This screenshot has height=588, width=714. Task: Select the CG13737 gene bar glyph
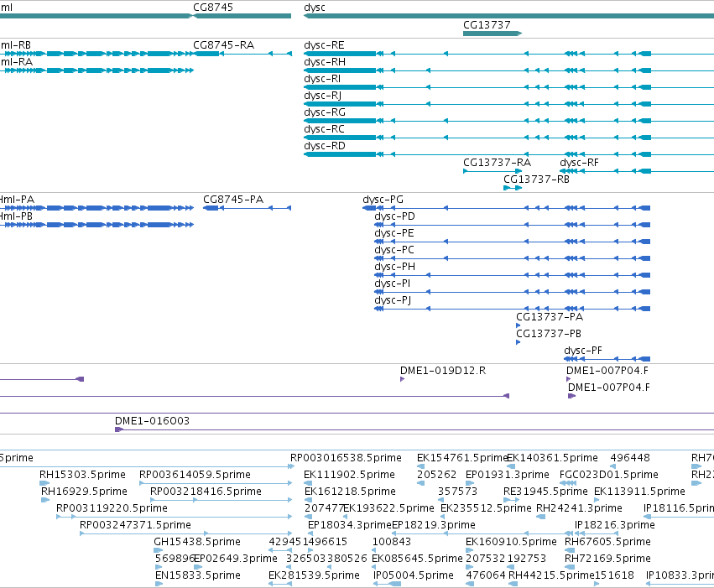tap(493, 34)
